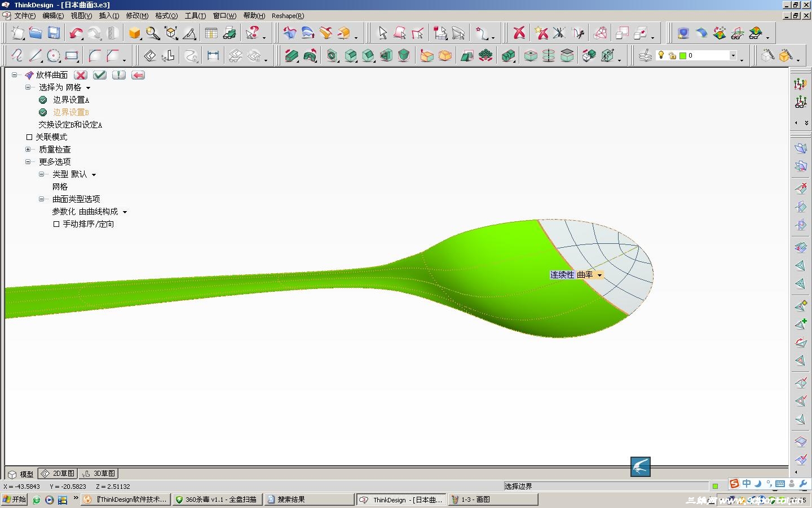
Task: Choose the spline curve drawing tool
Action: [x=17, y=56]
